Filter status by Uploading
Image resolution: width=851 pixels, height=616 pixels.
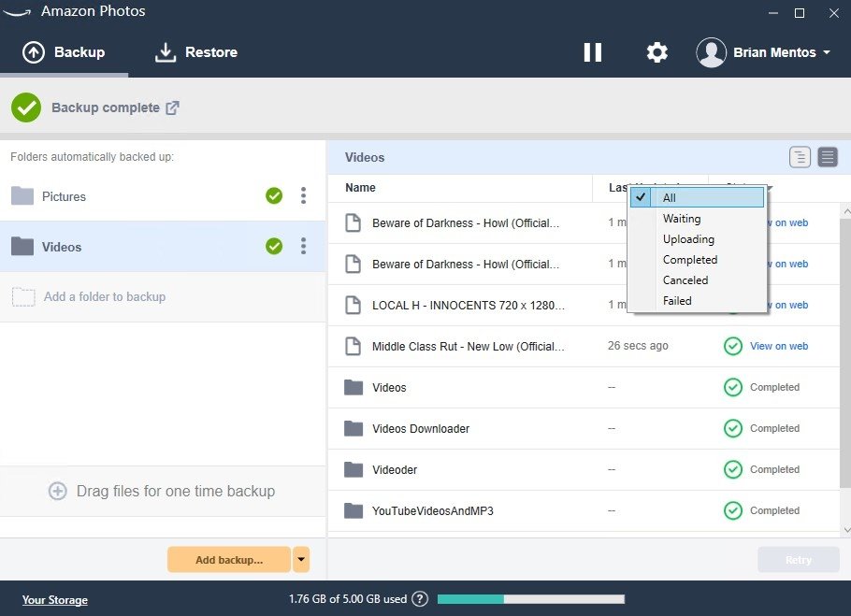coord(697,239)
